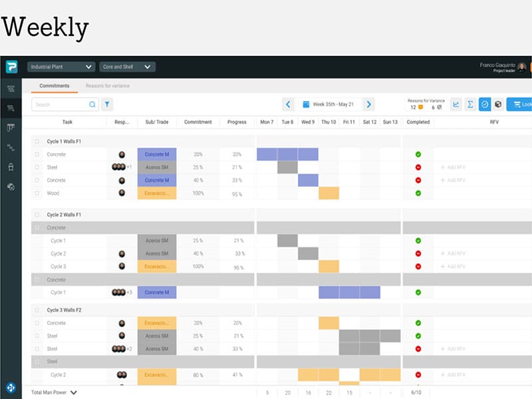Open the Core and Shell dropdown
This screenshot has height=399, width=532.
point(125,66)
